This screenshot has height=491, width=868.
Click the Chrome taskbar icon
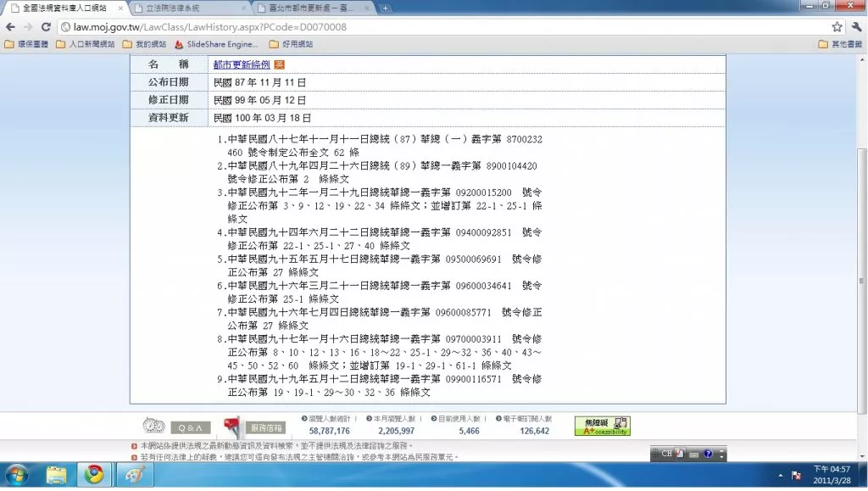[x=94, y=476]
